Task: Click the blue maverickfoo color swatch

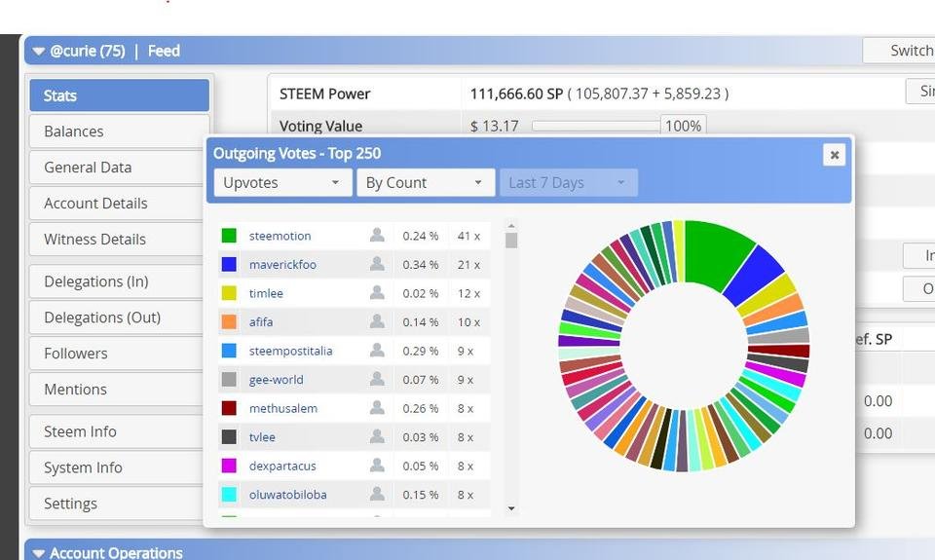Action: pos(229,264)
